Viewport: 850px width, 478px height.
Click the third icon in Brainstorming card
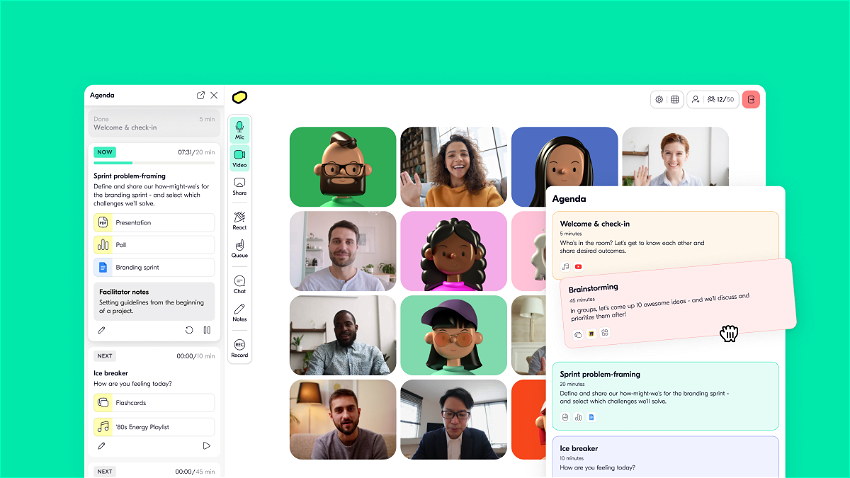(x=605, y=332)
